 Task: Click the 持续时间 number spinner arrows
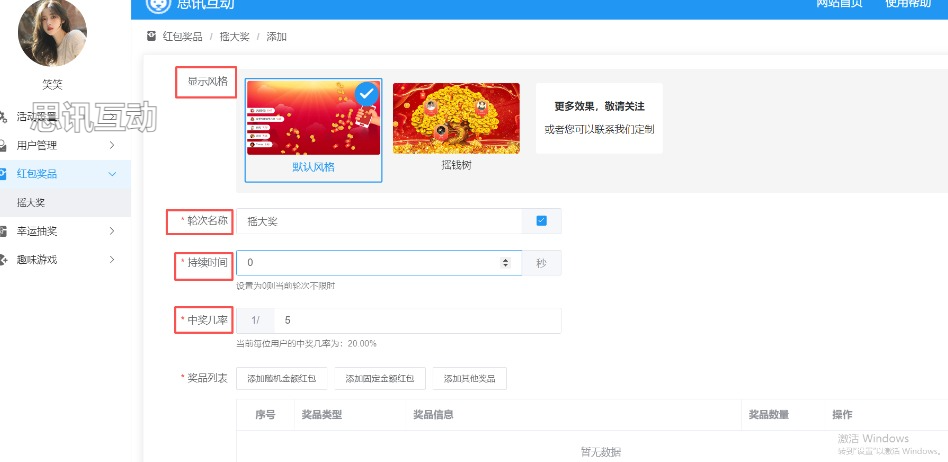pyautogui.click(x=505, y=263)
